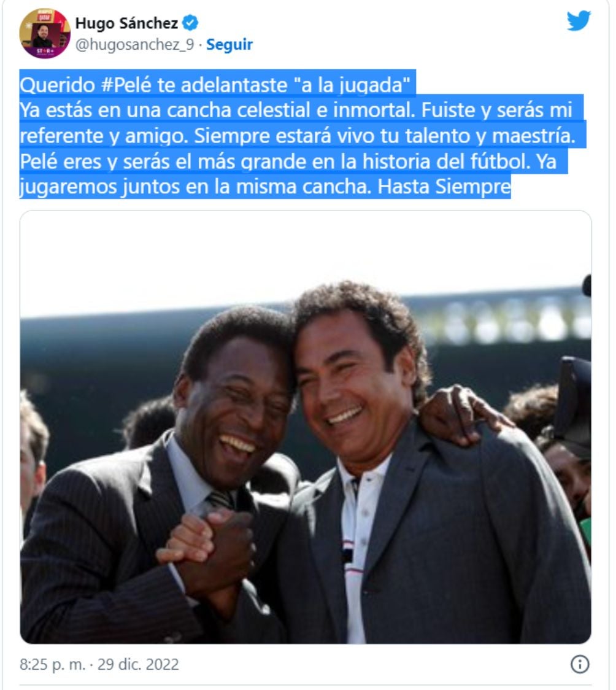Click the text "referente y amigo"
This screenshot has width=616, height=690.
click(x=104, y=136)
